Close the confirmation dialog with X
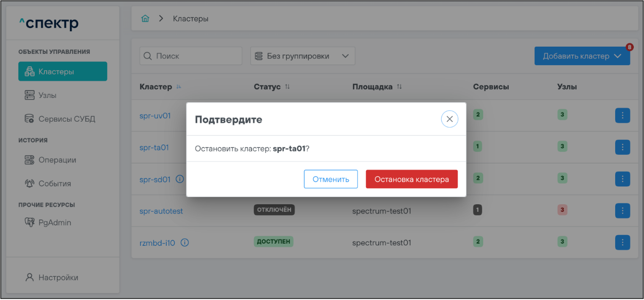This screenshot has width=644, height=300. (x=449, y=119)
